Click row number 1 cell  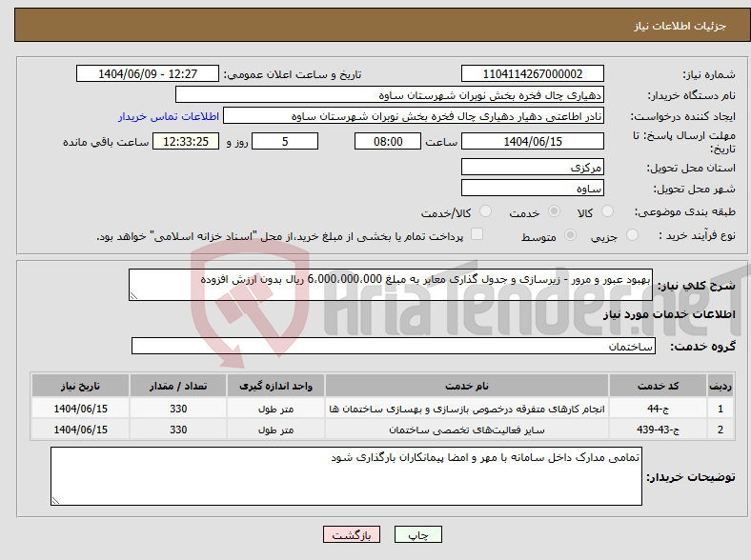[721, 409]
